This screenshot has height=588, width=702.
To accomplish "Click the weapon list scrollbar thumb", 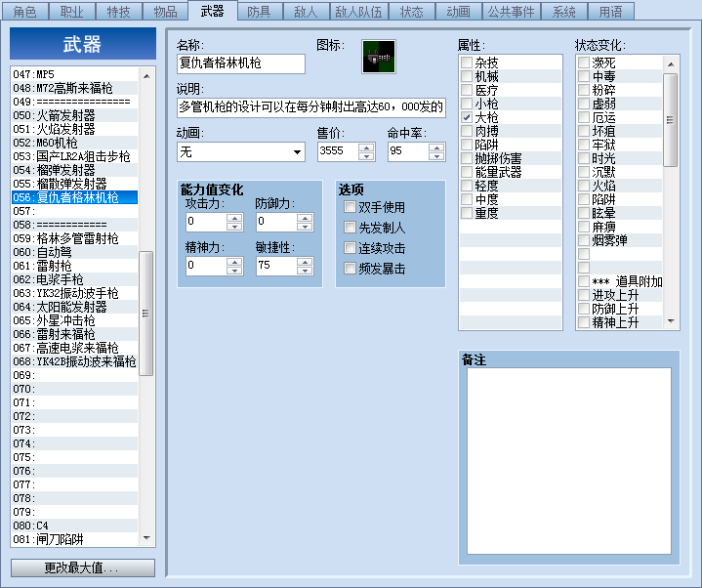I will point(145,313).
